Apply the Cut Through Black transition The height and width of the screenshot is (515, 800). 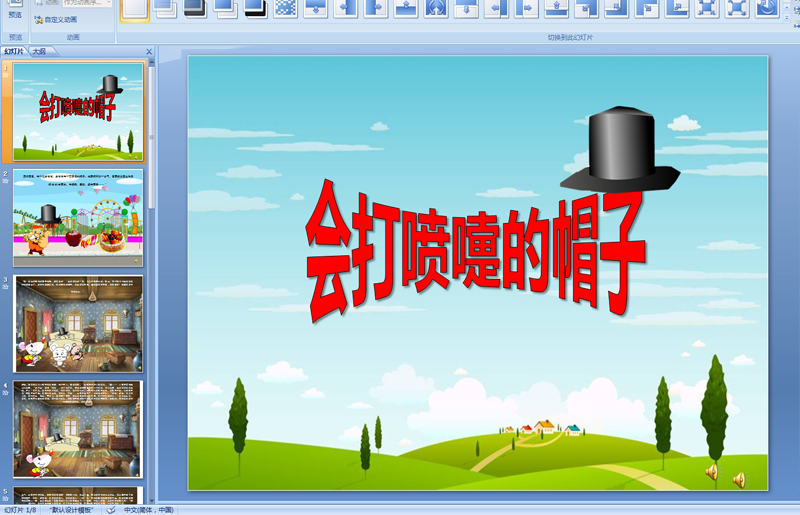(x=255, y=8)
